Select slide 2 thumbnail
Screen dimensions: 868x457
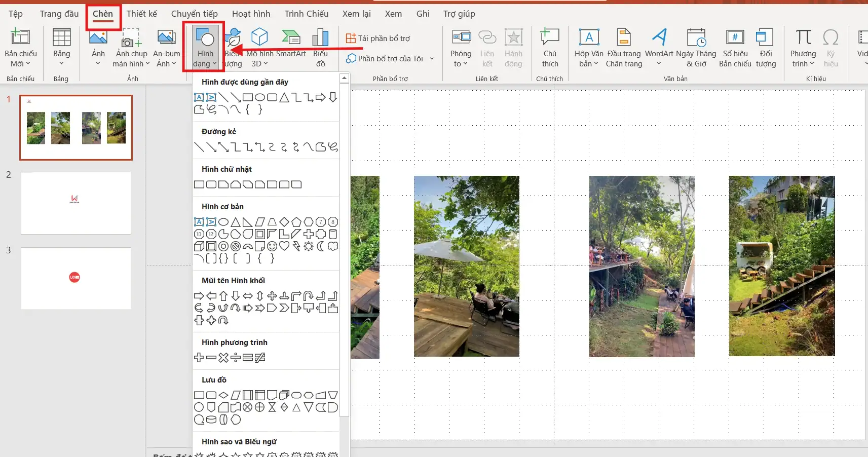tap(76, 203)
